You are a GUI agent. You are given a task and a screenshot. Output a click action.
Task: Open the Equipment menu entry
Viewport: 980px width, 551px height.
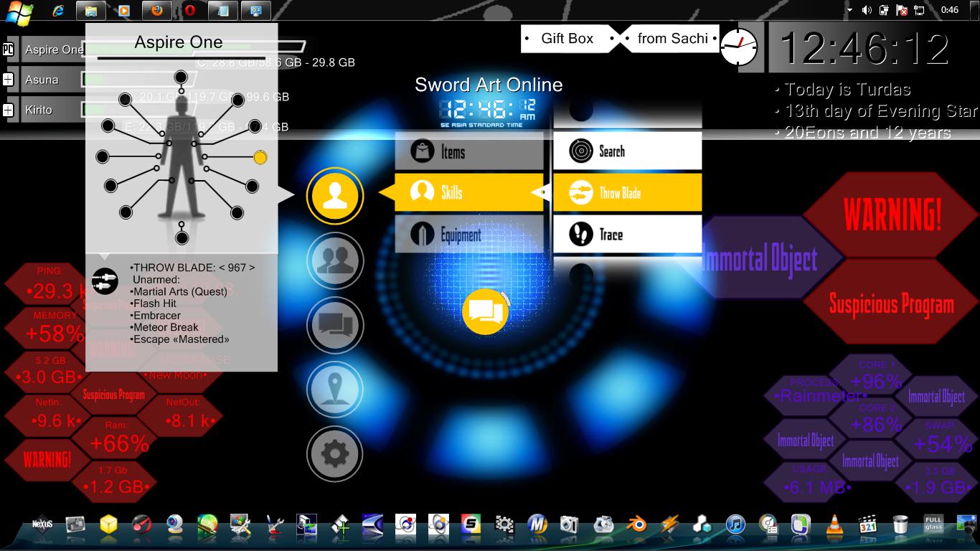pos(469,234)
